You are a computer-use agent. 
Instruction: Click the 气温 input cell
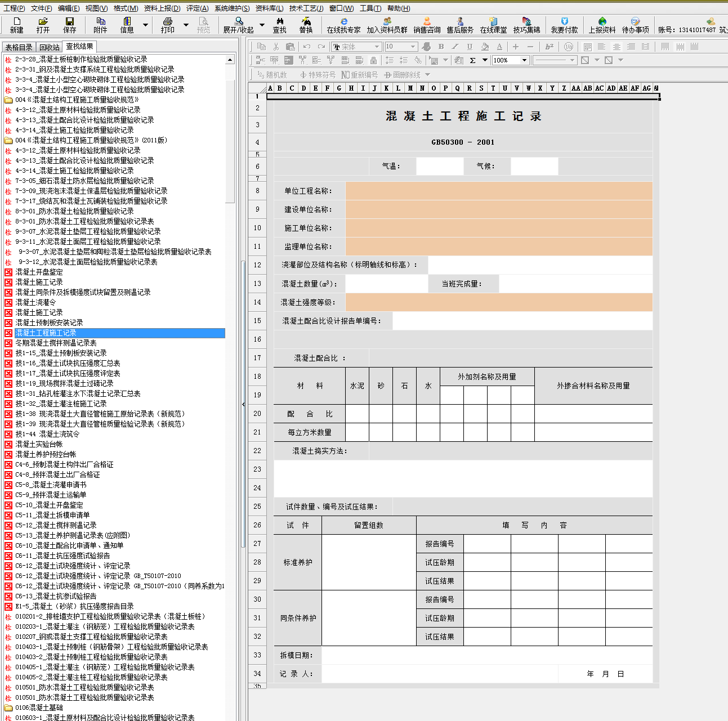pos(440,167)
